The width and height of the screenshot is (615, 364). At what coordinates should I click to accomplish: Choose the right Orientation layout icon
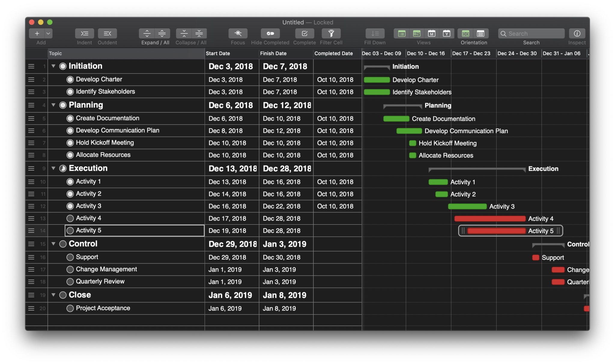click(x=481, y=33)
